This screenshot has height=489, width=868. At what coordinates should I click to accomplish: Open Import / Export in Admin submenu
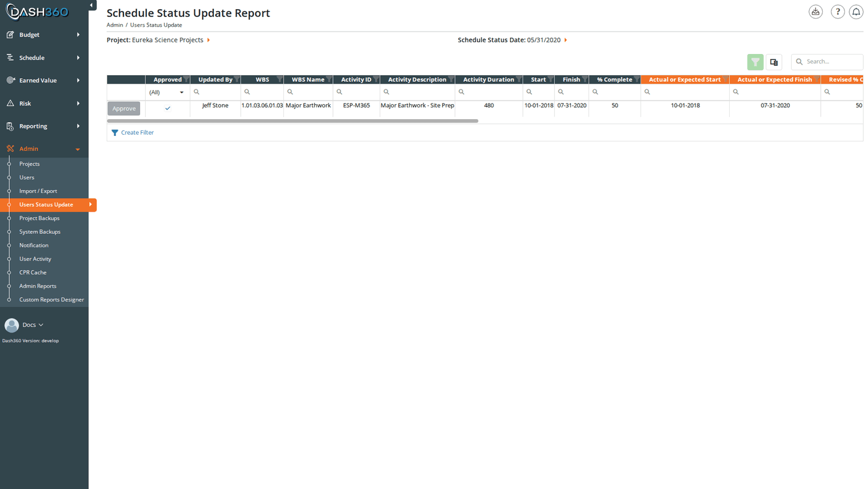[38, 191]
